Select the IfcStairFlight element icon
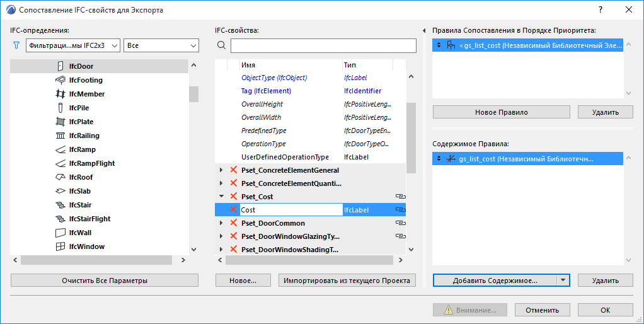Screen dimensions: 644x324 60,219
